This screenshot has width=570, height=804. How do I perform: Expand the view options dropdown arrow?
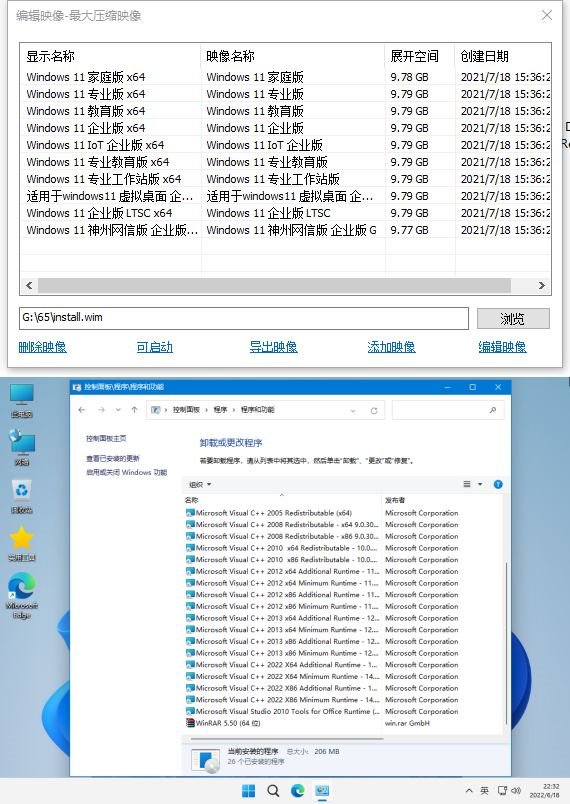tap(480, 484)
